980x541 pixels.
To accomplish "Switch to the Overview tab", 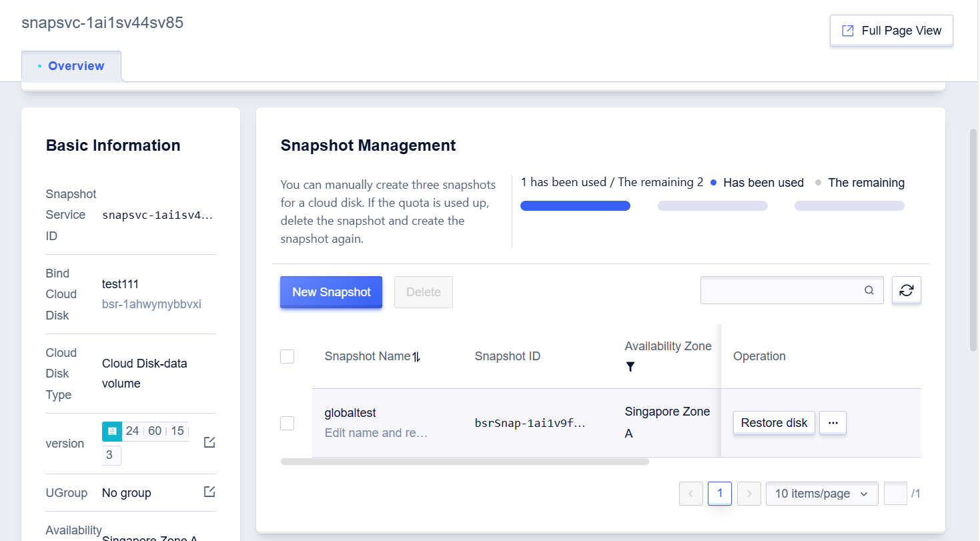I will coord(71,66).
